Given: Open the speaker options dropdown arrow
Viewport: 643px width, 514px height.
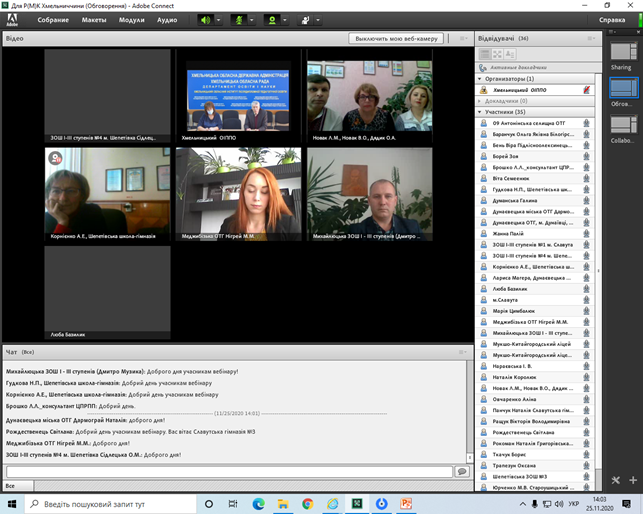Looking at the screenshot, I should pos(219,20).
